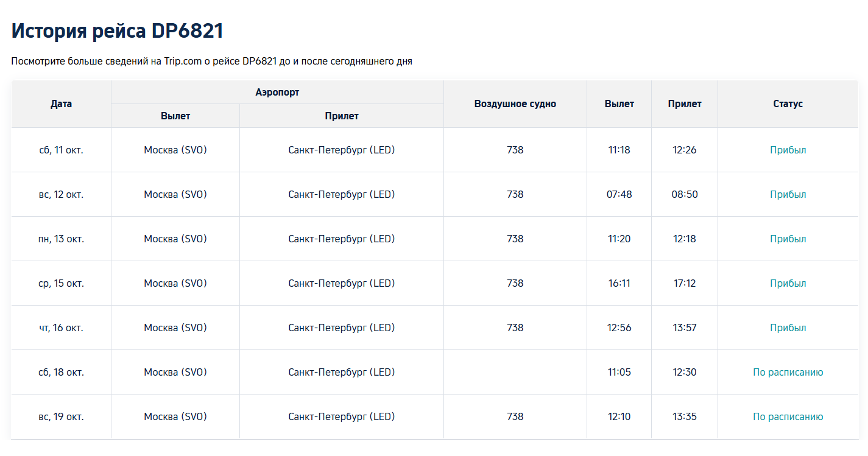Click the empty aircraft cell for 18 окт.
The height and width of the screenshot is (456, 868).
click(x=515, y=372)
